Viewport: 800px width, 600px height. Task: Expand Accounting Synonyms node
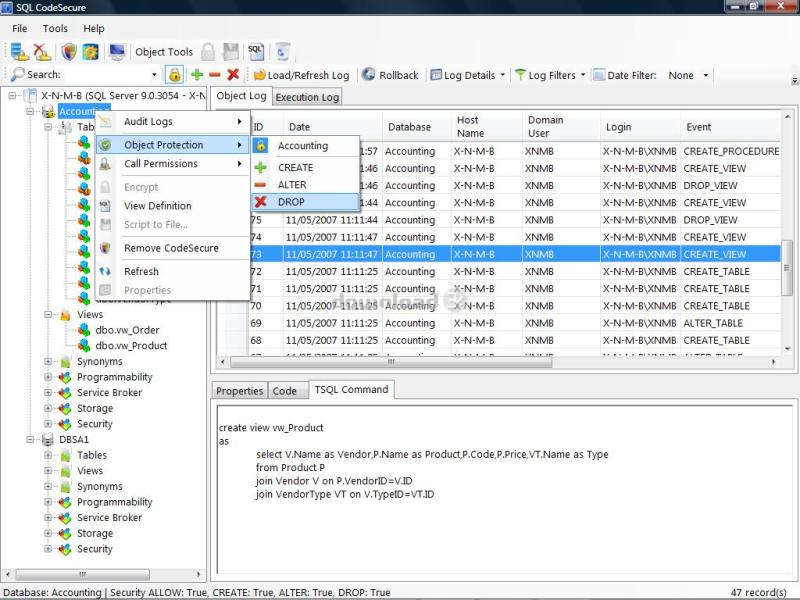tap(48, 361)
